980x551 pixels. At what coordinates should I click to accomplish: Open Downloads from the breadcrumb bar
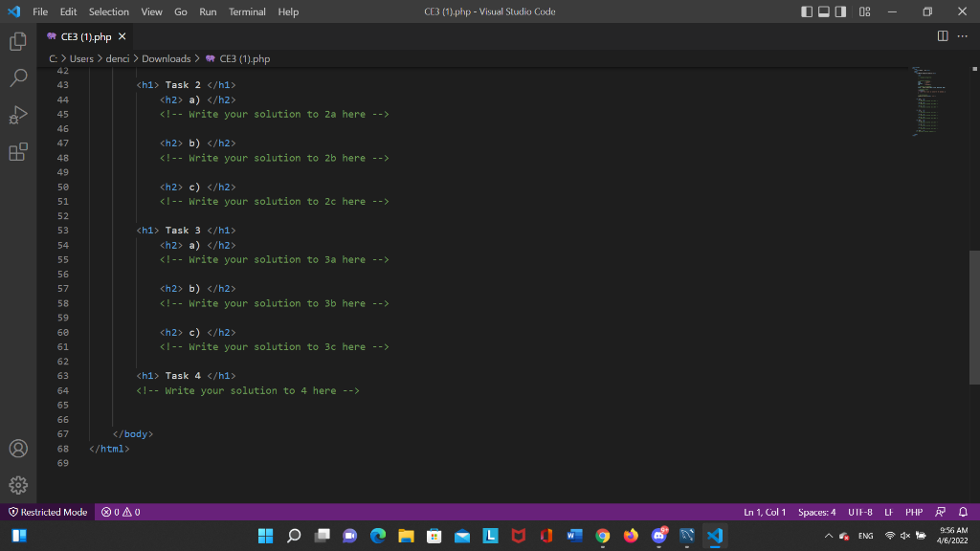166,58
